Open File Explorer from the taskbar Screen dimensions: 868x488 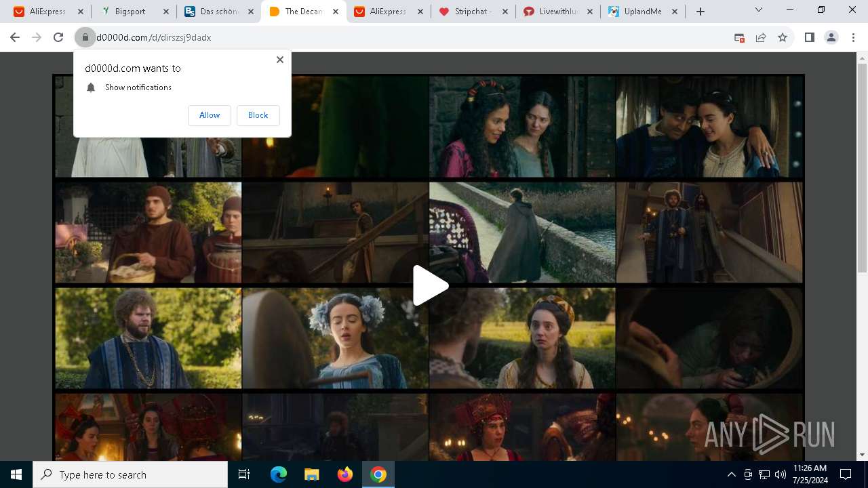311,474
